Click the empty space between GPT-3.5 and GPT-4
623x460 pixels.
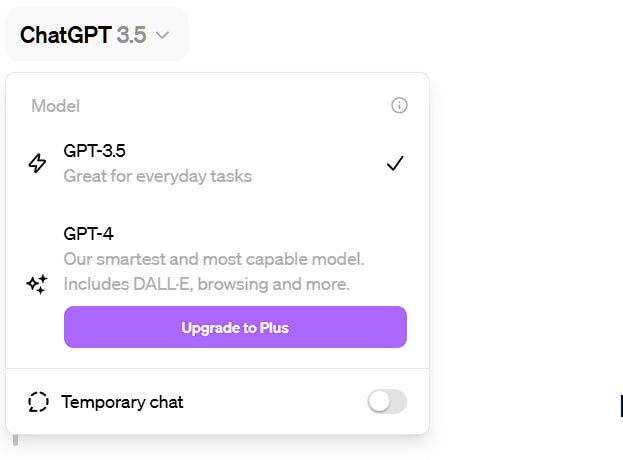(x=217, y=205)
